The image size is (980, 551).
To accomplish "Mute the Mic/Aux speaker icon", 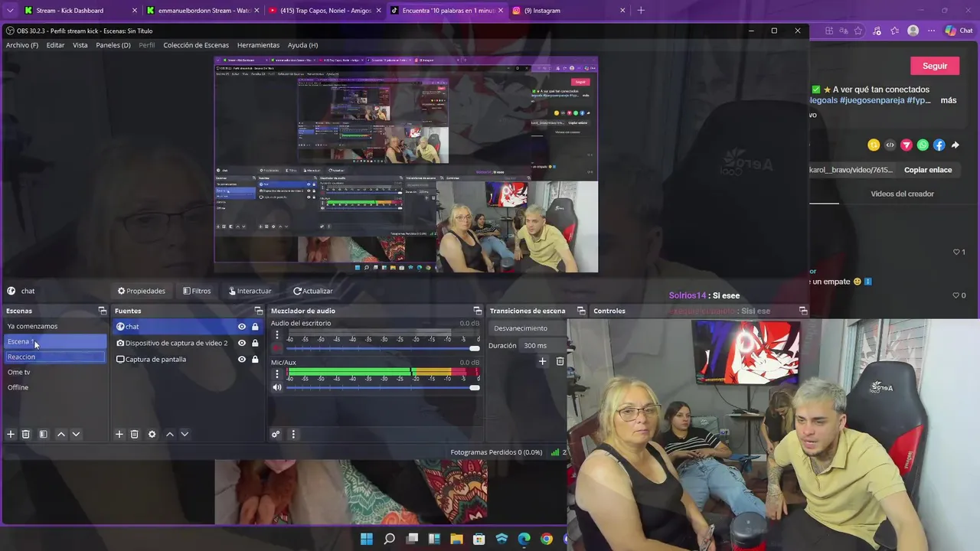I will 277,387.
